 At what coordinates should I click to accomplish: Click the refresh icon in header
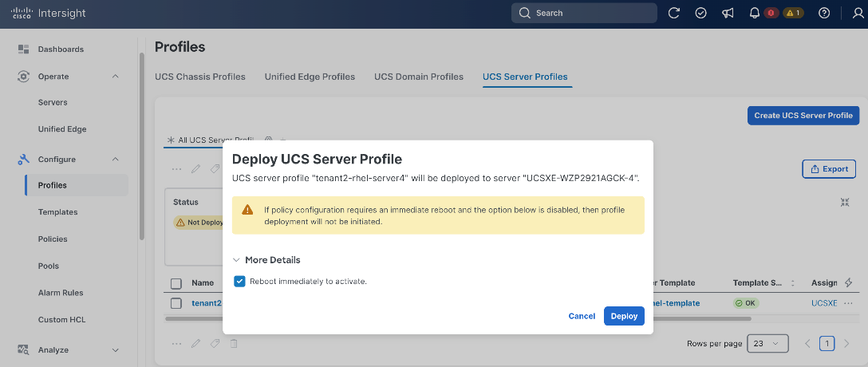click(673, 14)
